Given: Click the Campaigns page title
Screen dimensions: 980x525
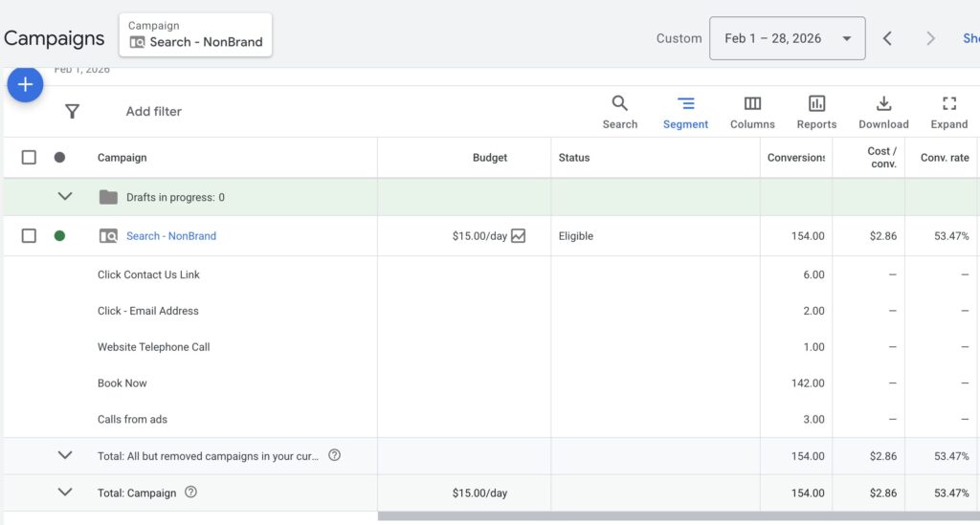Looking at the screenshot, I should (x=54, y=38).
